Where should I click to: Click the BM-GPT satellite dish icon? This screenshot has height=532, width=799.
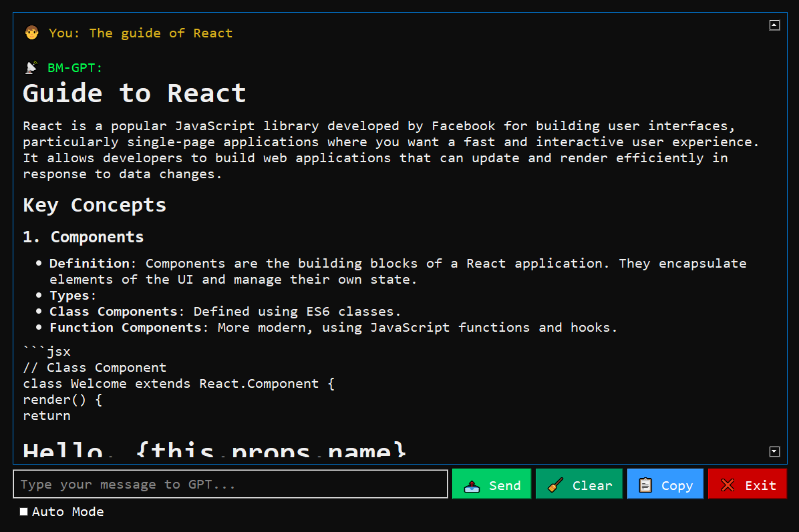click(31, 67)
